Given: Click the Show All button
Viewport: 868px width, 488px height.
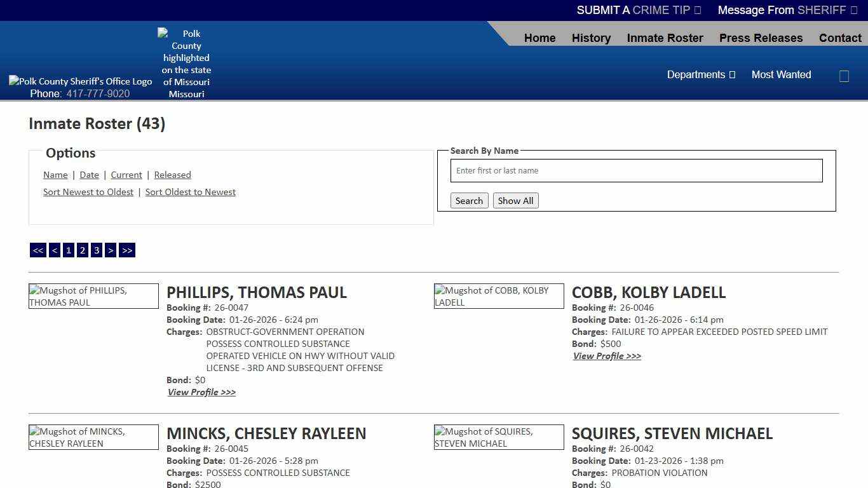Looking at the screenshot, I should point(515,200).
